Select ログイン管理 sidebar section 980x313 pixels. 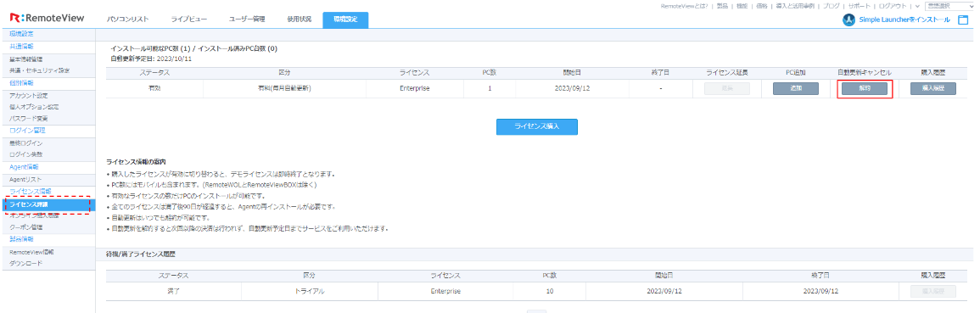[x=27, y=131]
